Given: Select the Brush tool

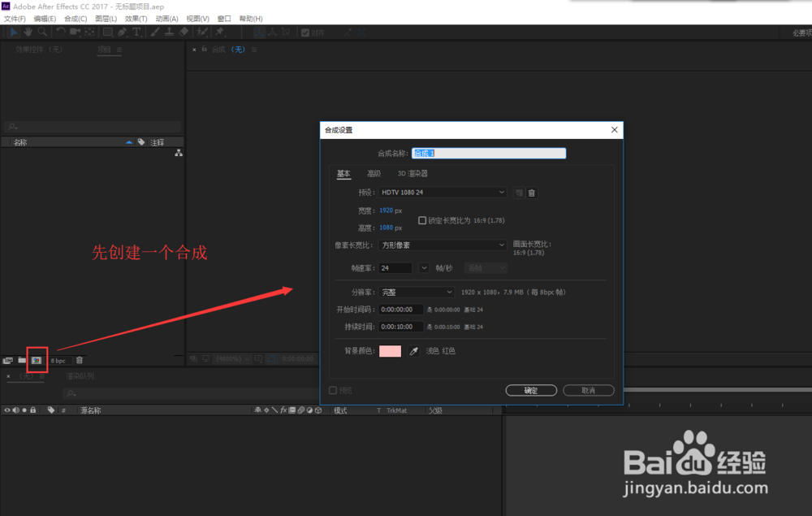Looking at the screenshot, I should tap(155, 33).
